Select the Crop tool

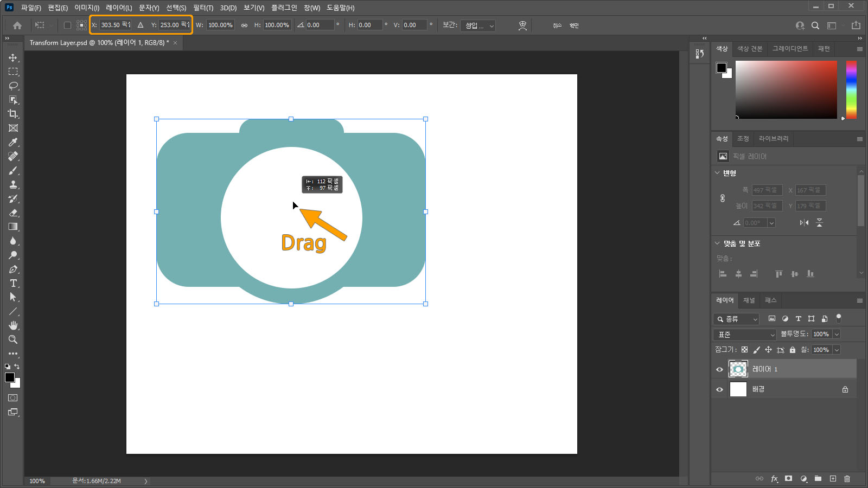click(x=13, y=114)
